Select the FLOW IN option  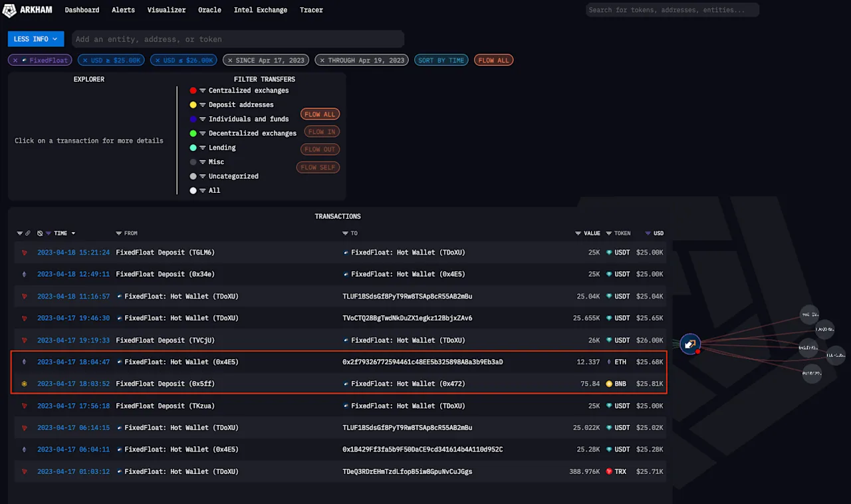[x=322, y=132]
